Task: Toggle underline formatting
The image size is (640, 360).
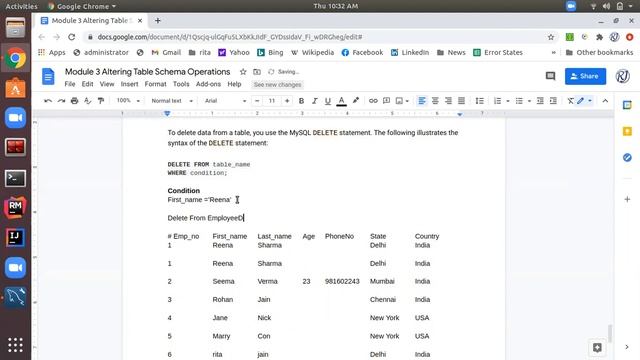Action: (328, 101)
